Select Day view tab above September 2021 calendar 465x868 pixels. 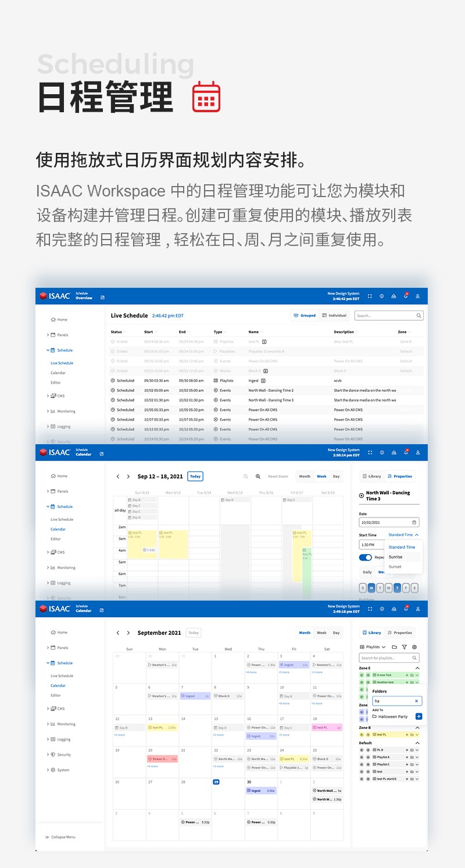[x=336, y=633]
